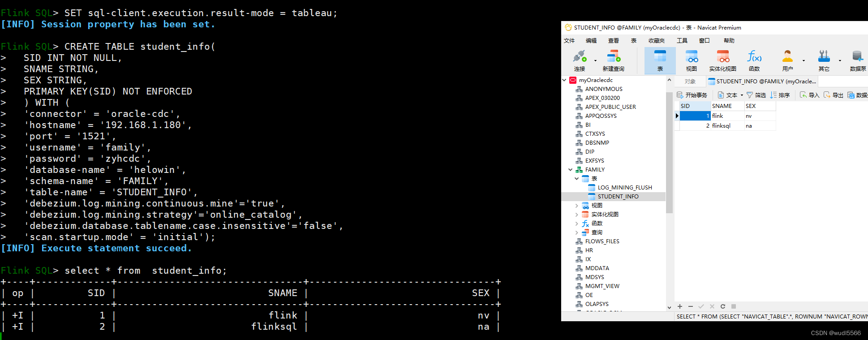Open the 实体化视图 materialized view icon
868x340 pixels.
point(722,60)
